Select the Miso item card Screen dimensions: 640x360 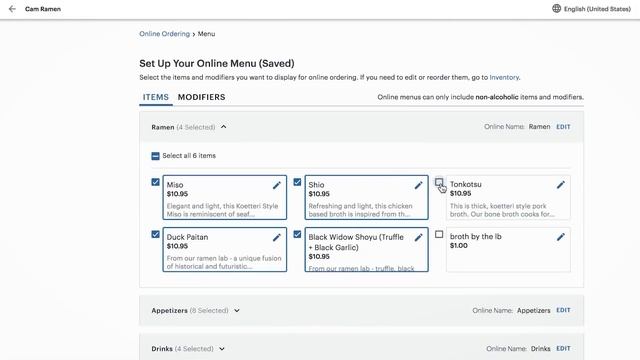tap(224, 198)
